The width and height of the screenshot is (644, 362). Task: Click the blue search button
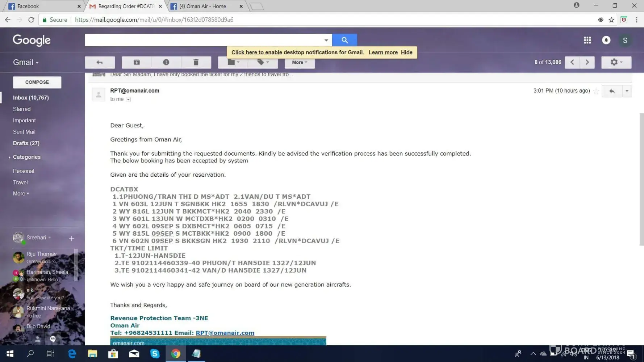344,40
